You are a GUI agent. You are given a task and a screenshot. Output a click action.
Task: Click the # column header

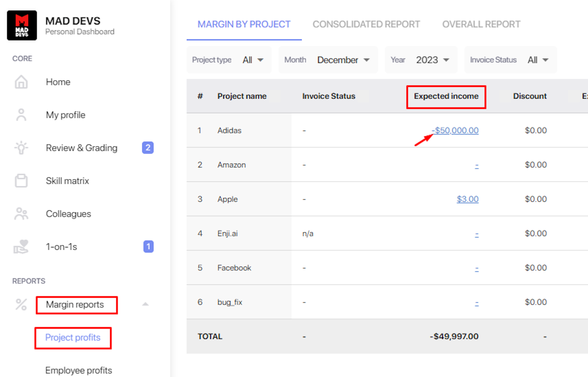[x=200, y=96]
